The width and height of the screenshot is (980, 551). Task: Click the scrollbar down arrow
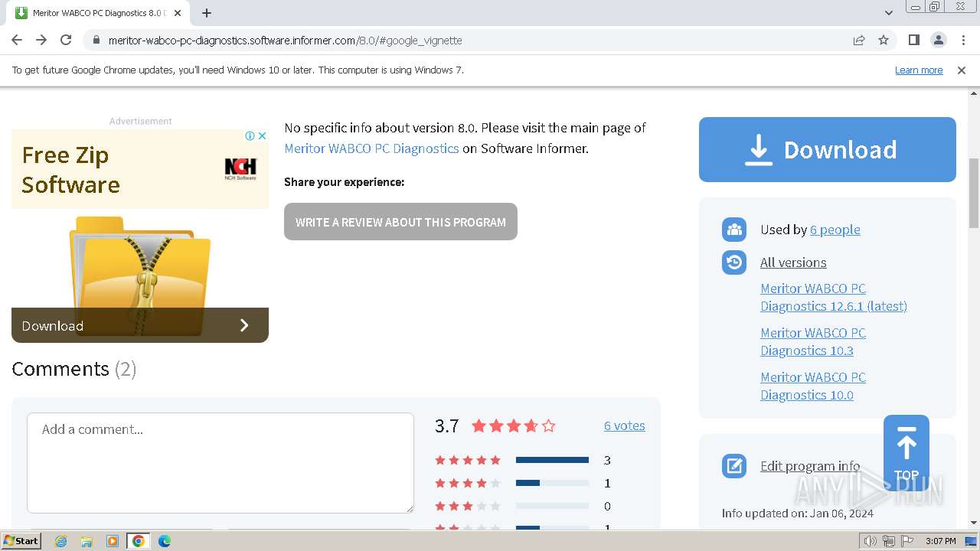974,523
